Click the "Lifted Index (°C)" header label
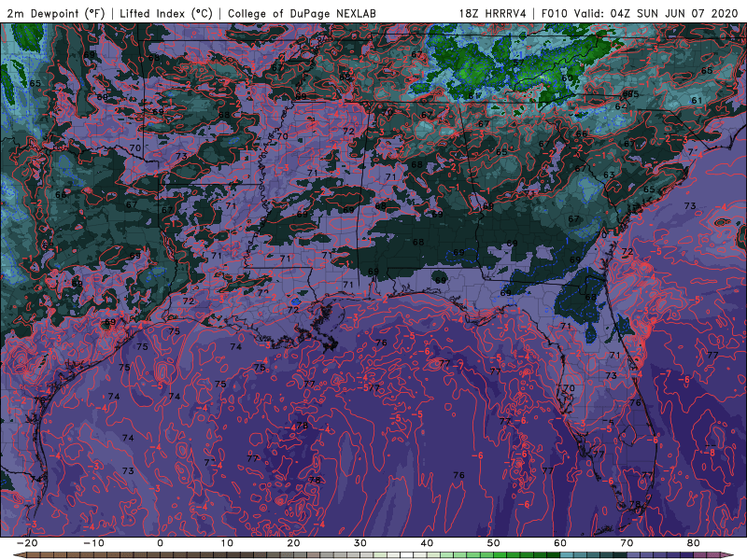 coord(166,13)
